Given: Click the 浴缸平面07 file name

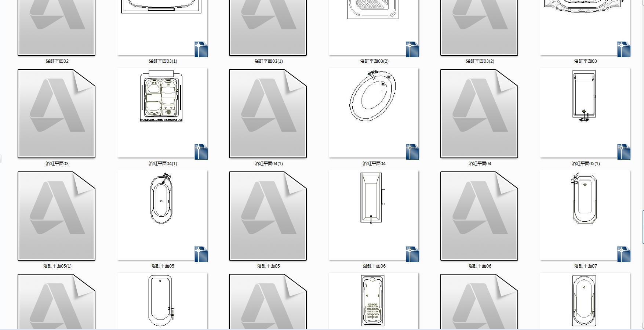Looking at the screenshot, I should 585,266.
